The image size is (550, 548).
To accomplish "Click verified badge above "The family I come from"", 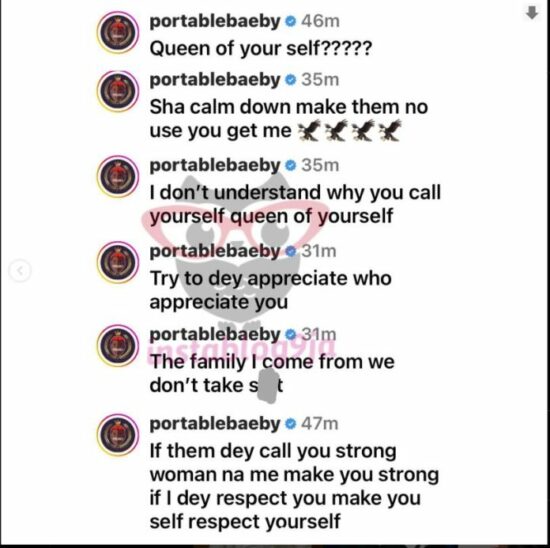I will point(290,335).
